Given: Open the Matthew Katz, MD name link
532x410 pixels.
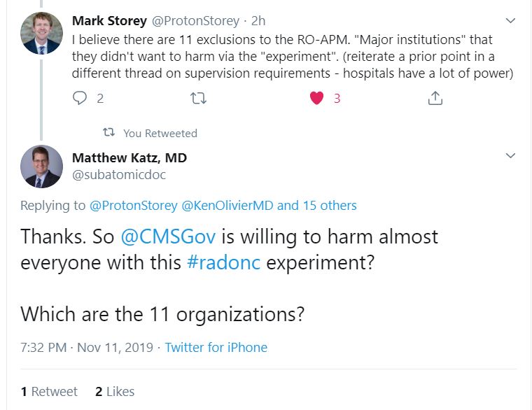Looking at the screenshot, I should coord(129,157).
